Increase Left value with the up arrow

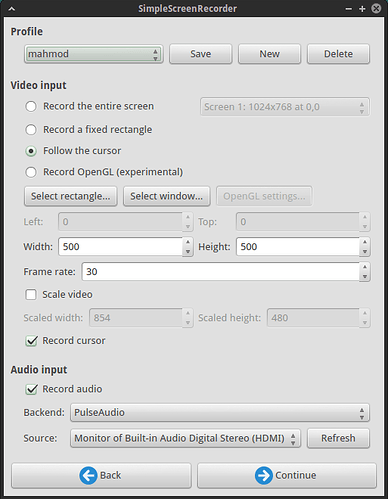(188, 217)
